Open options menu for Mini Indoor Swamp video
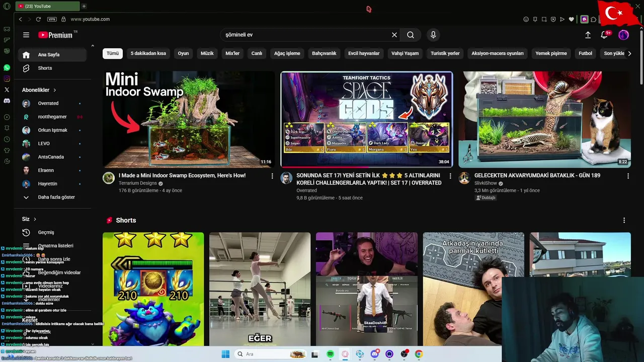The height and width of the screenshot is (362, 644). click(x=272, y=176)
